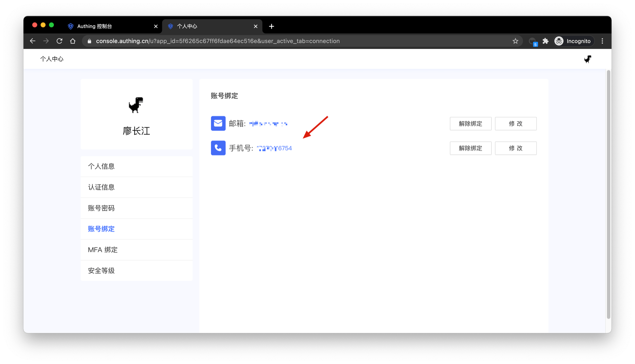Screen dimensions: 635x364
Task: Open Chrome three-dot menu
Action: [x=602, y=41]
